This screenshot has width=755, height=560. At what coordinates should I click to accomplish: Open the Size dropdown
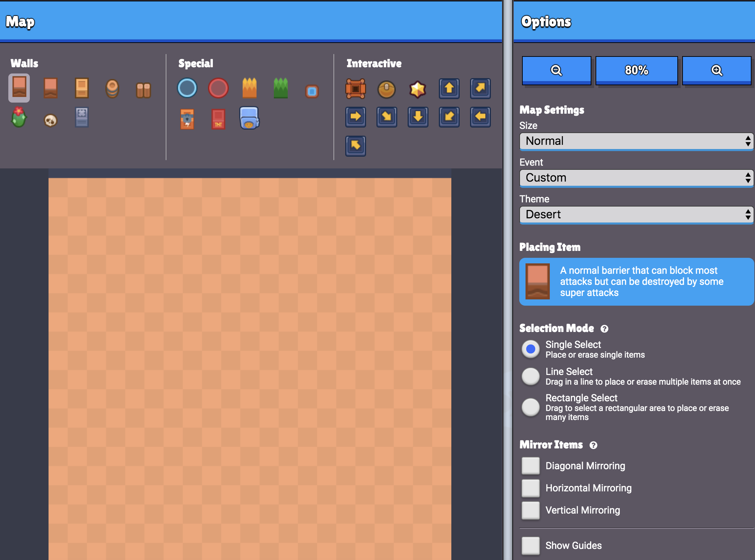636,141
